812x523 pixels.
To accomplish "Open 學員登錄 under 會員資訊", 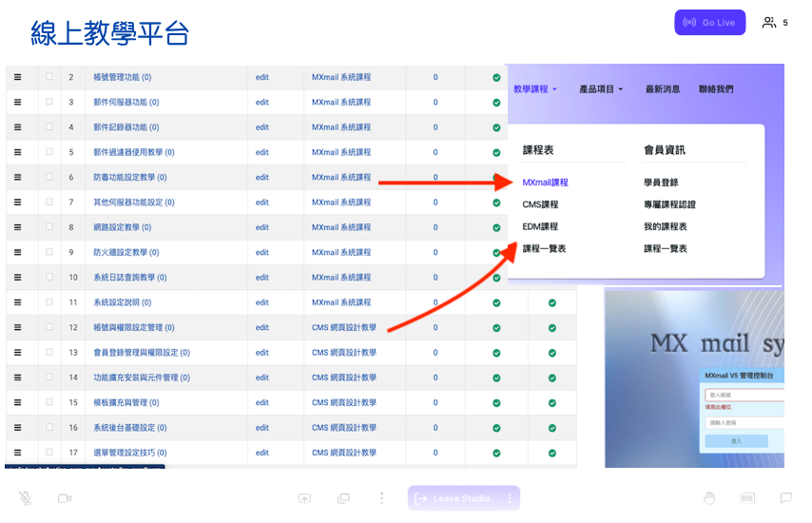I will (x=661, y=183).
